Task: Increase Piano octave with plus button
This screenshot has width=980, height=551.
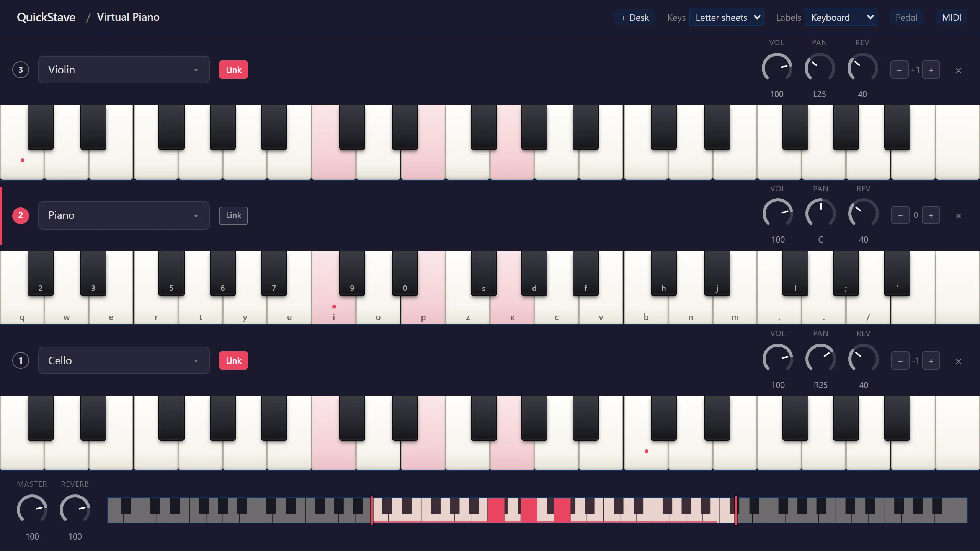Action: 931,215
